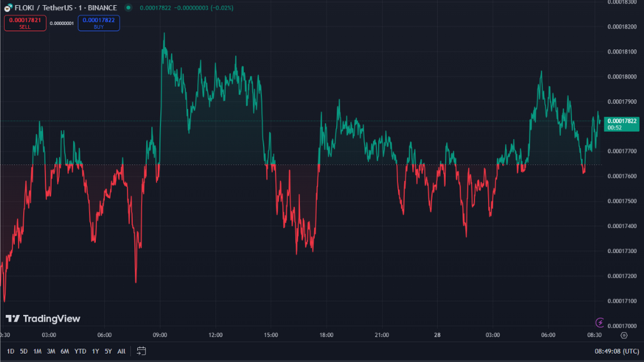Click the 0.00017500 price axis label

pyautogui.click(x=622, y=202)
